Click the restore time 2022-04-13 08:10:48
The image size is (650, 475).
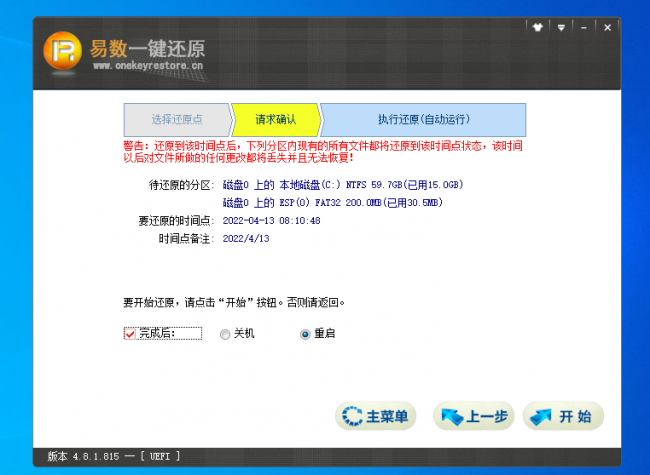(x=272, y=221)
